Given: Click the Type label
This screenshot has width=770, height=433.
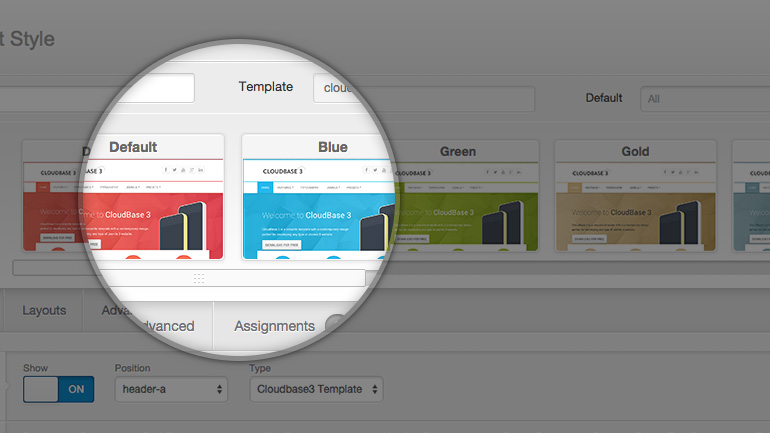Looking at the screenshot, I should [260, 368].
